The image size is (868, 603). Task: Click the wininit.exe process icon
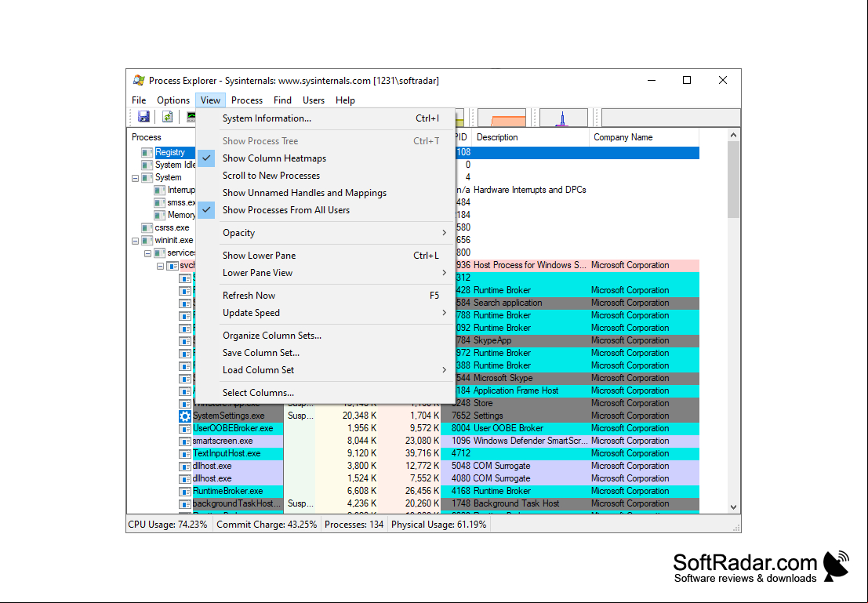[x=147, y=240]
